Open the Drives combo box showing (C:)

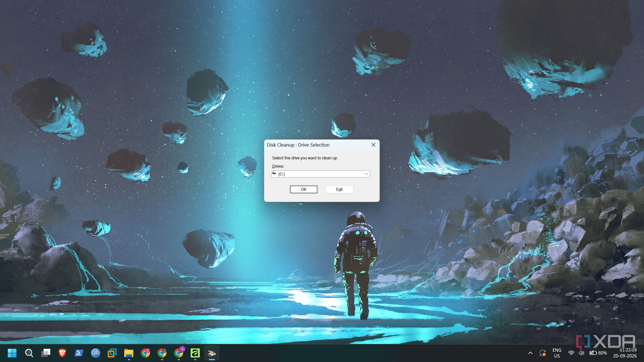click(x=320, y=174)
